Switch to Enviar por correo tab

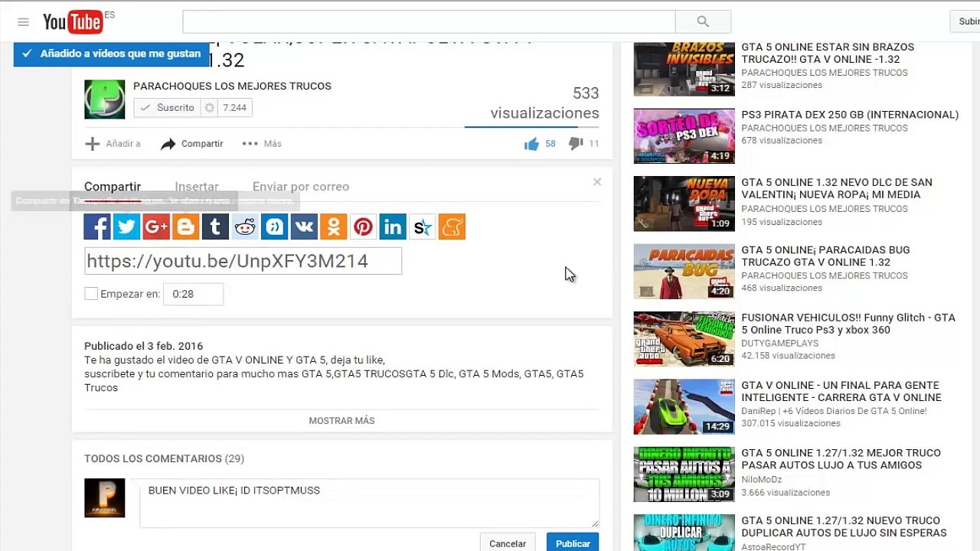[x=301, y=187]
